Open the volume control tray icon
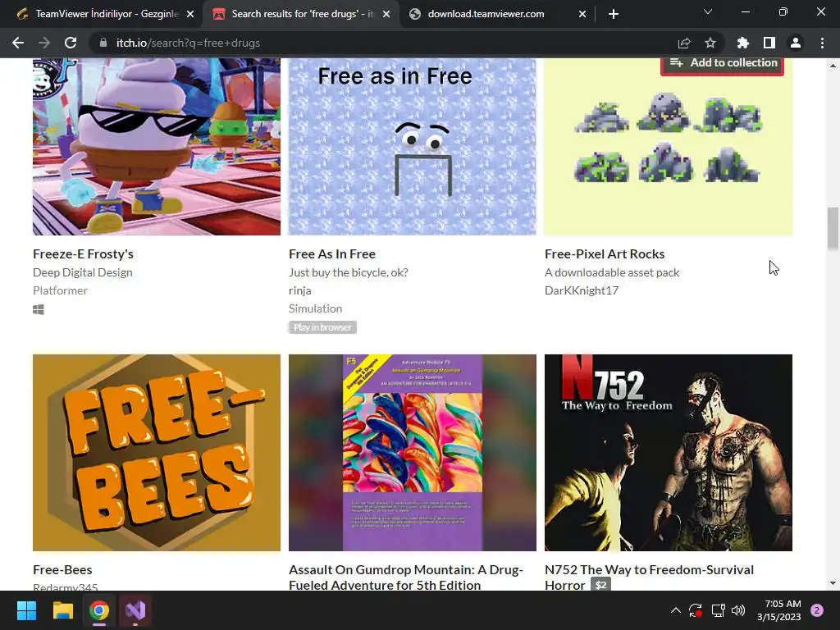The width and height of the screenshot is (840, 630). click(x=739, y=610)
